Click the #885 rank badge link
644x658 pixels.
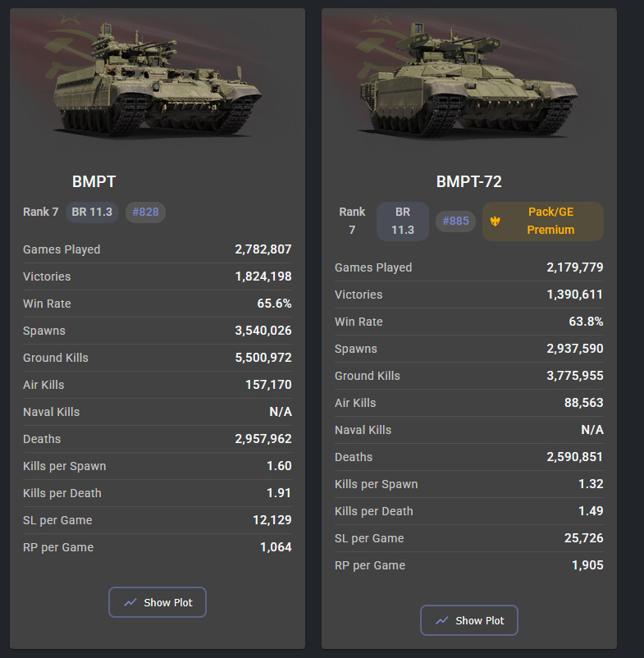tap(455, 222)
